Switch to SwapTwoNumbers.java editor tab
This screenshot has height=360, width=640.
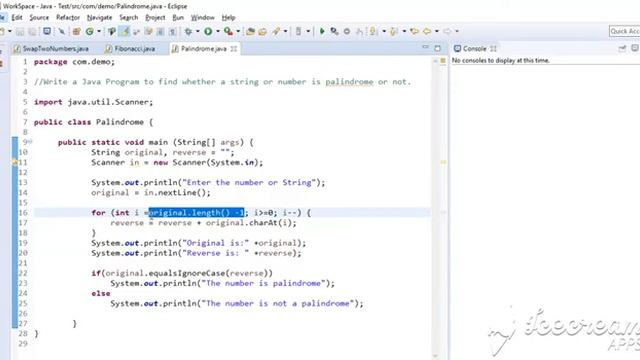click(51, 49)
